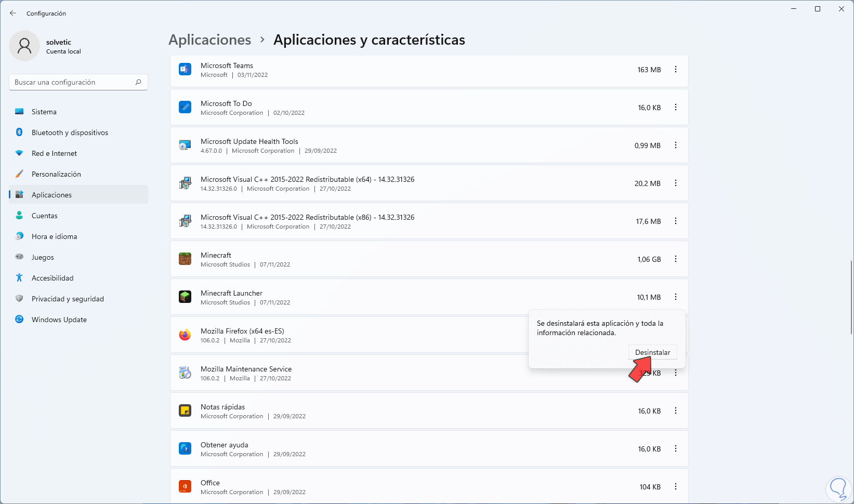The width and height of the screenshot is (854, 504).
Task: Click the Microsoft Teams app icon
Action: pyautogui.click(x=185, y=69)
